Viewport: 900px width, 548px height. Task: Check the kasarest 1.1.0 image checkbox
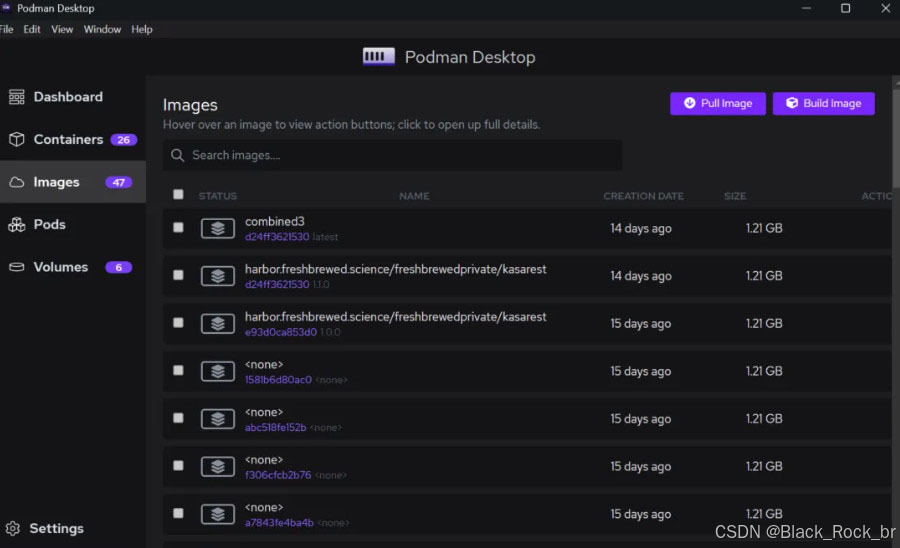coord(179,275)
